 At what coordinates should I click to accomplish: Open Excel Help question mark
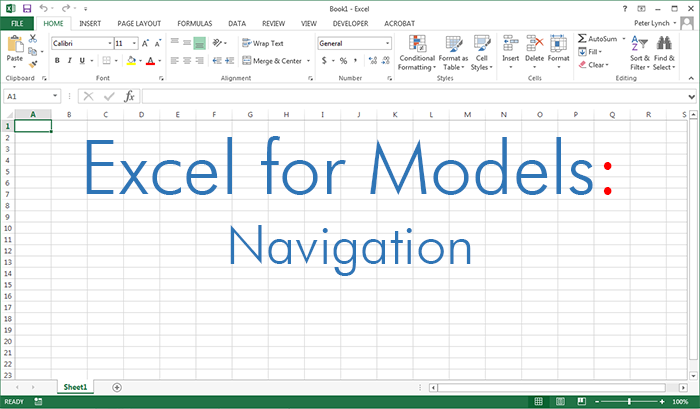[x=625, y=8]
